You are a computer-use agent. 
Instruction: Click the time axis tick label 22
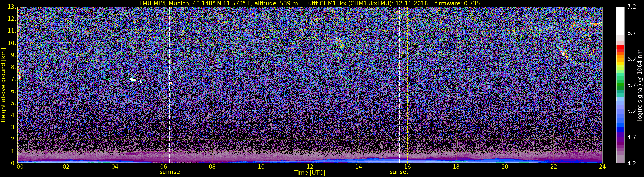tap(554, 167)
